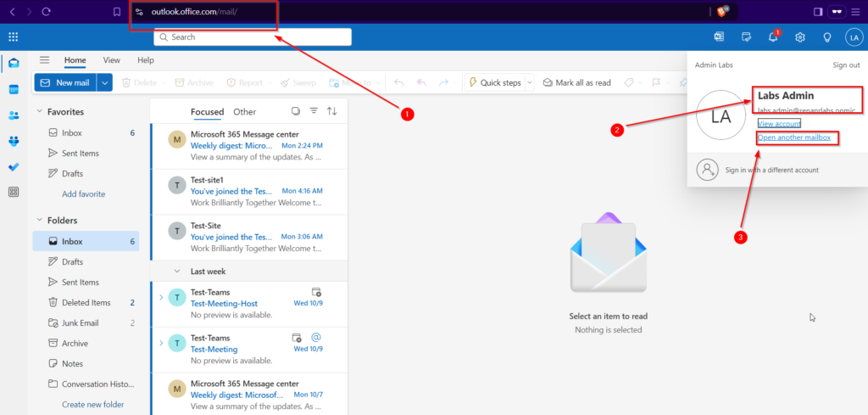Open the Junk Email folder
This screenshot has height=415, width=868.
click(86, 323)
